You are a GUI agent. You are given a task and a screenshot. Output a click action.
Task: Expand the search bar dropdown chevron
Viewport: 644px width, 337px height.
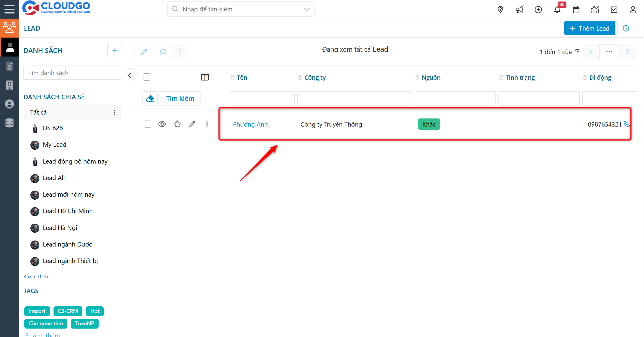(x=307, y=9)
